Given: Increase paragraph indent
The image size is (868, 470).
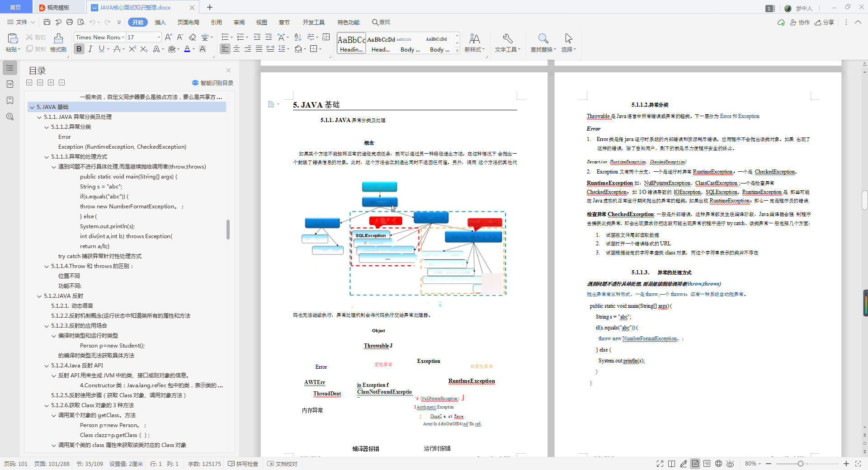Looking at the screenshot, I should pyautogui.click(x=269, y=37).
